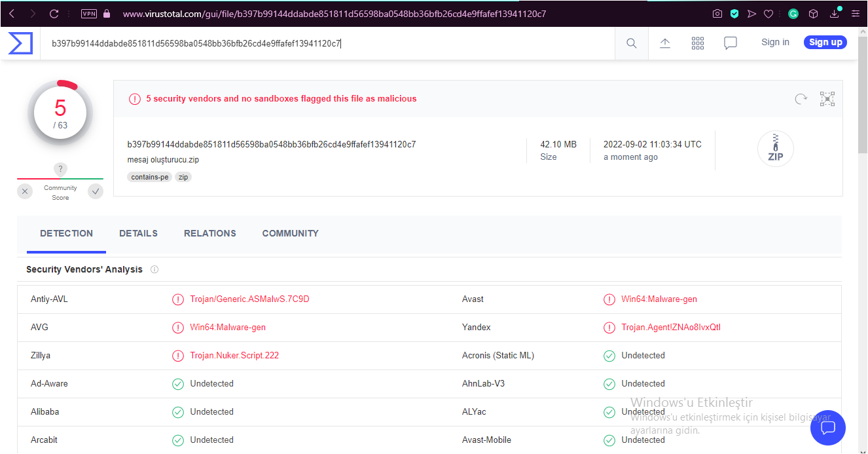Open the RELATIONS tab

tap(210, 233)
